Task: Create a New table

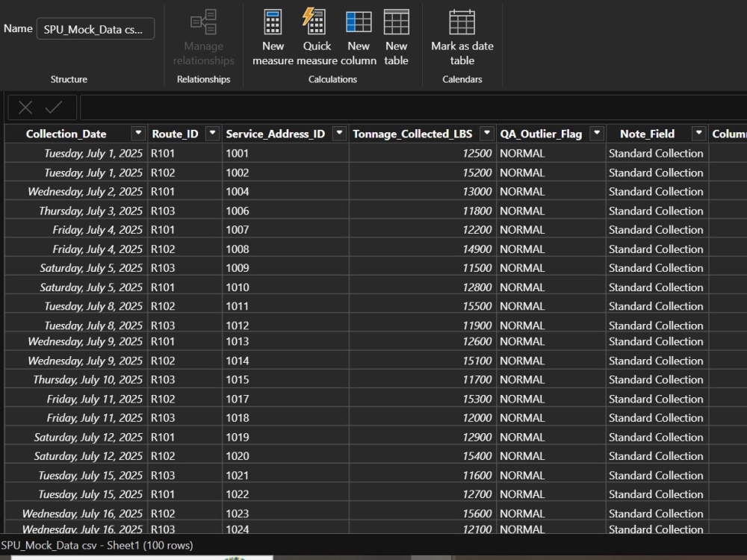Action: click(396, 37)
